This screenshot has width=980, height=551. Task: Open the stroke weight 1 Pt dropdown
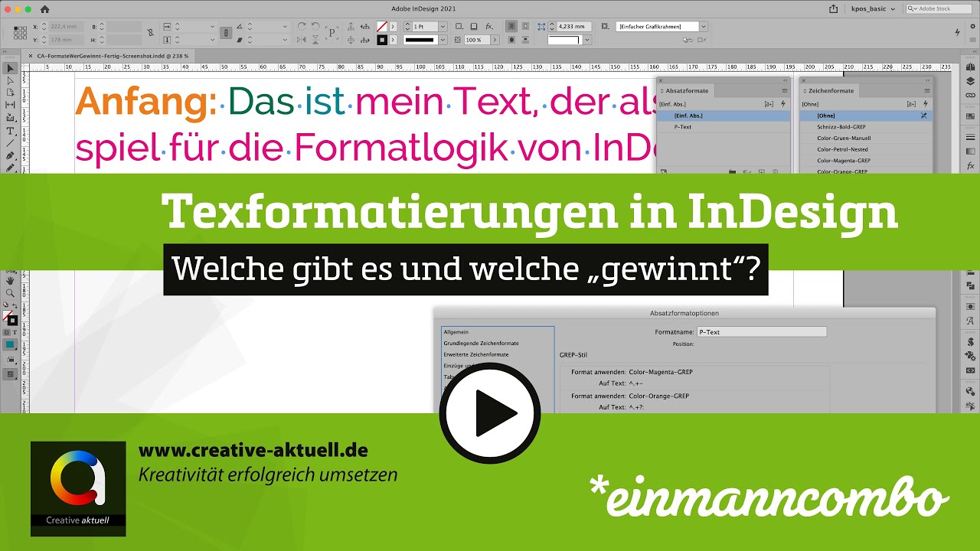click(443, 27)
